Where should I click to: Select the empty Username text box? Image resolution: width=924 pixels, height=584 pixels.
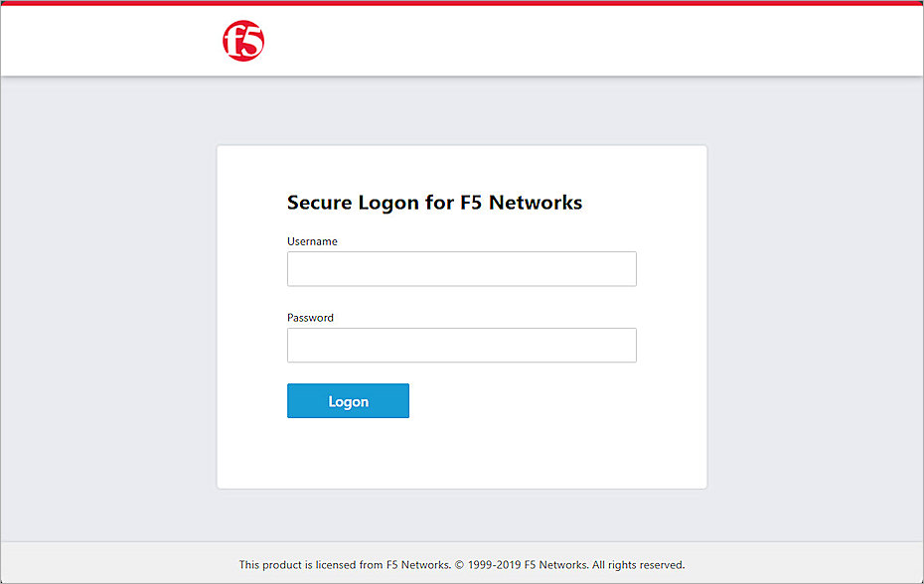[x=461, y=268]
